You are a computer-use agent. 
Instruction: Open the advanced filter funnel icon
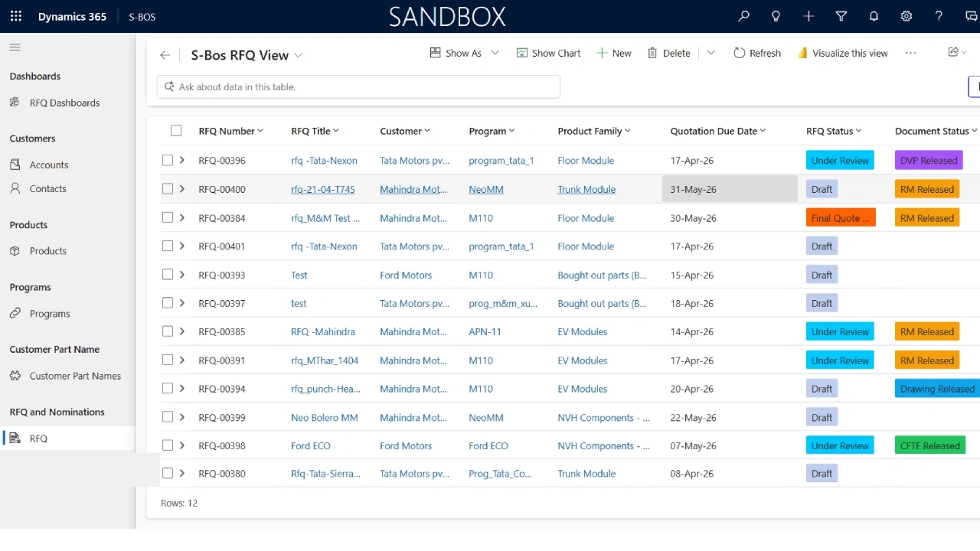841,16
